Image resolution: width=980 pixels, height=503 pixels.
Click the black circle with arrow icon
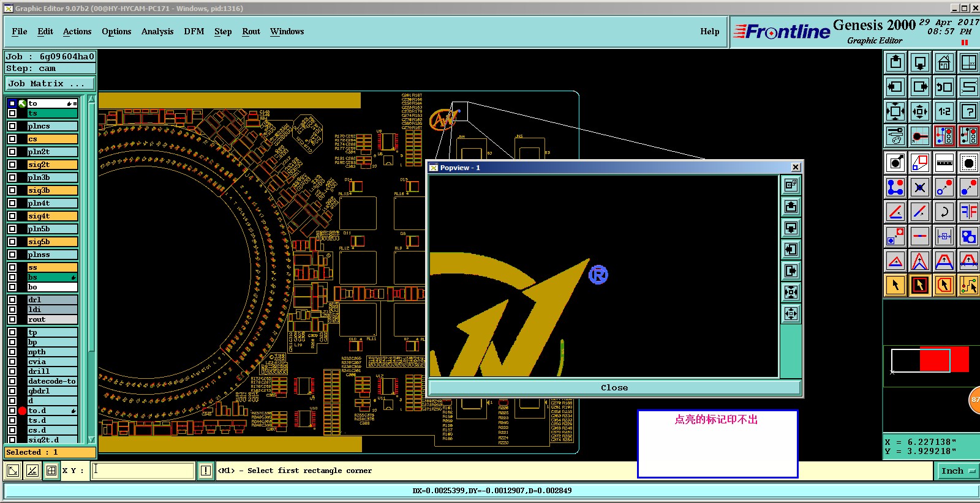click(x=895, y=163)
